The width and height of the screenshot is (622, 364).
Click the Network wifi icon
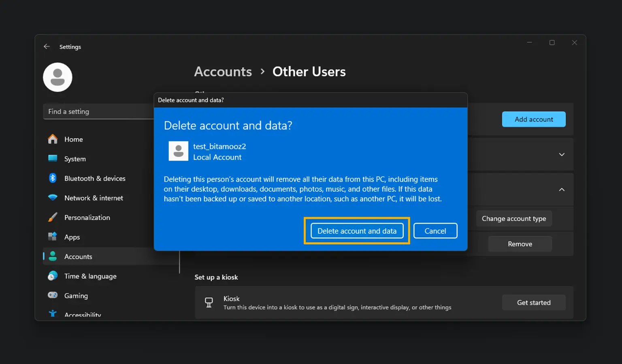53,198
